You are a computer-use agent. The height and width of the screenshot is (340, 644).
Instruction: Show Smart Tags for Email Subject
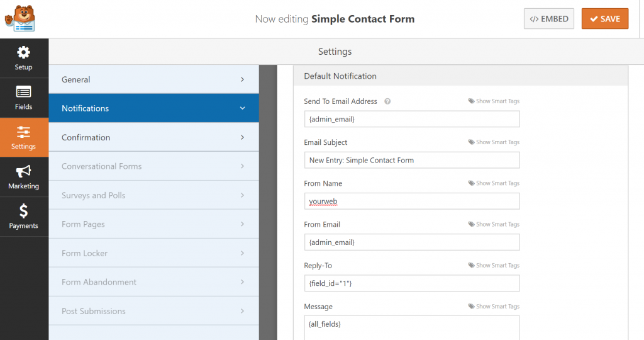click(494, 142)
